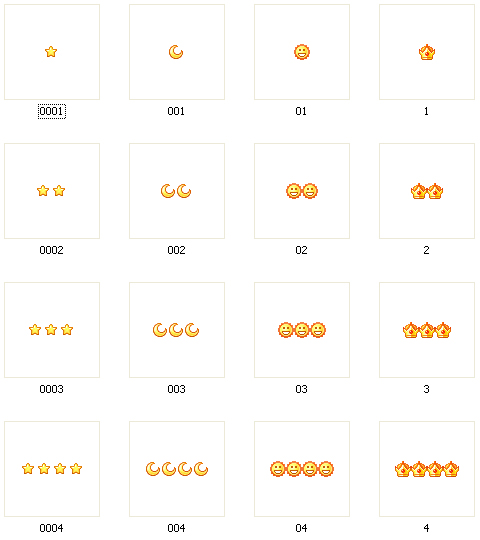This screenshot has height=540, width=480.
Task: Click the file name label 0004
Action: pyautogui.click(x=51, y=528)
